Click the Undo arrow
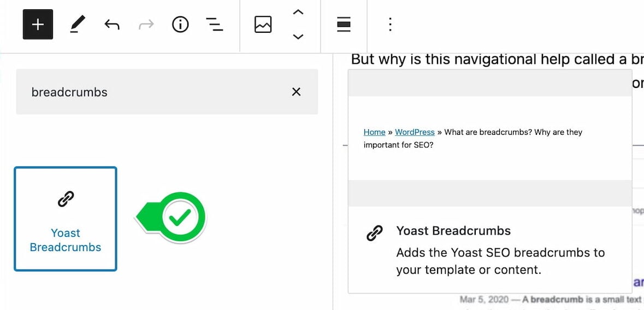 (112, 25)
